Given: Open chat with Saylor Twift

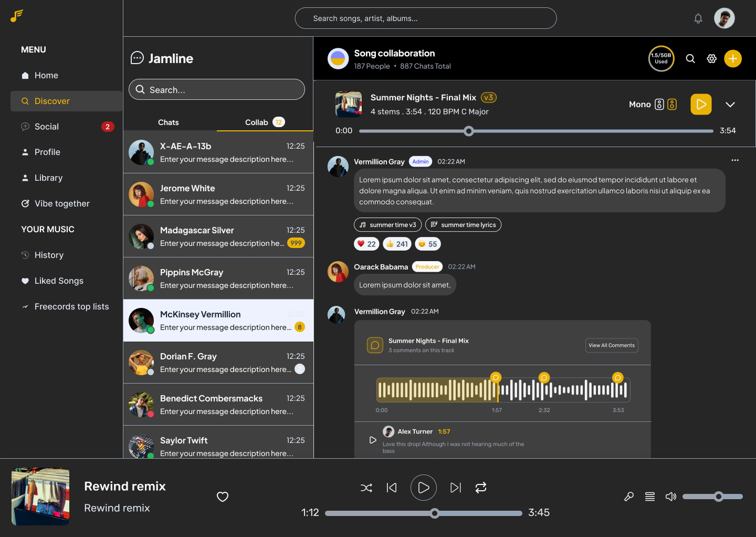Looking at the screenshot, I should pyautogui.click(x=218, y=442).
